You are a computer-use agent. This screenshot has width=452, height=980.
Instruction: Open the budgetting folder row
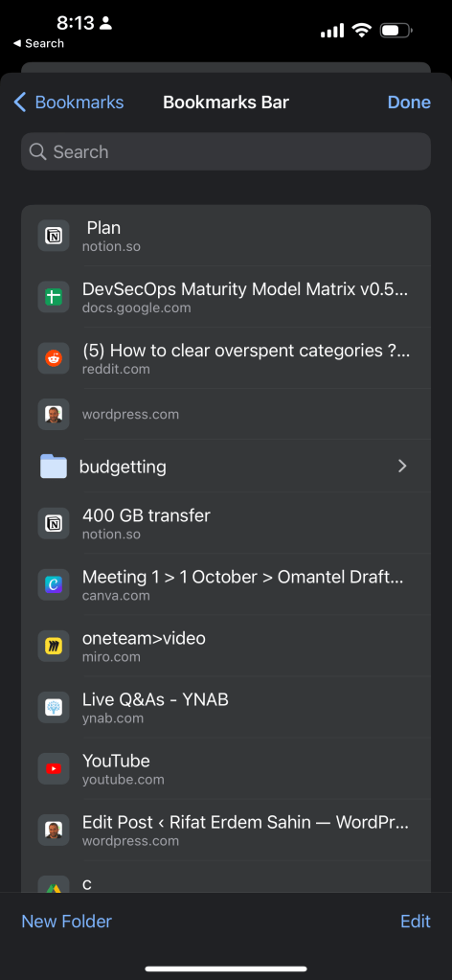point(226,467)
